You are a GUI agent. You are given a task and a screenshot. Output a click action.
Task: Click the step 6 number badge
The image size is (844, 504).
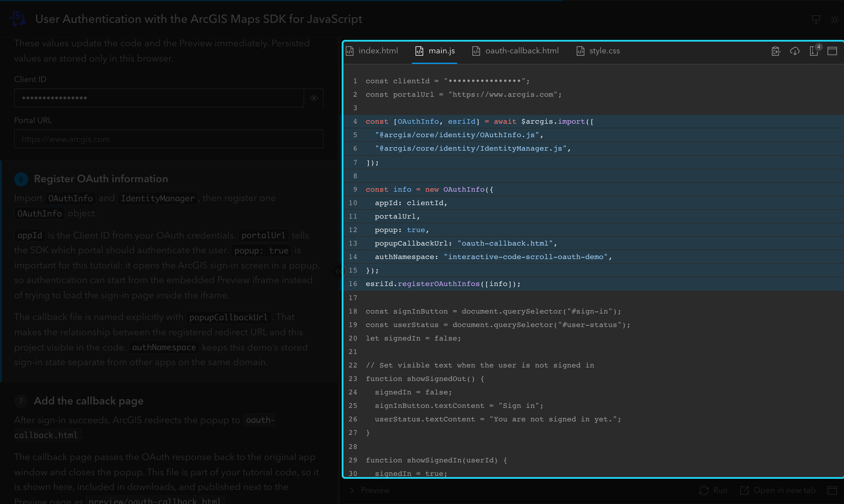(21, 179)
